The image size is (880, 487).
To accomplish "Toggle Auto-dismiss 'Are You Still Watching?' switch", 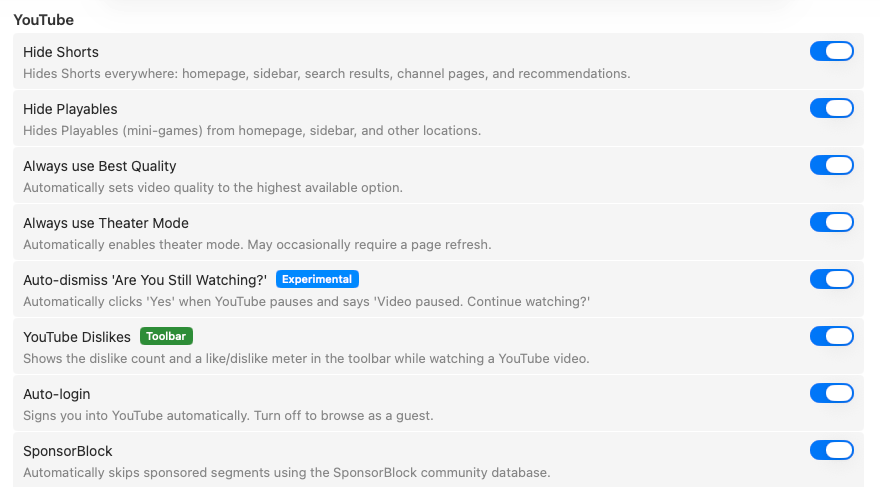I will (832, 279).
